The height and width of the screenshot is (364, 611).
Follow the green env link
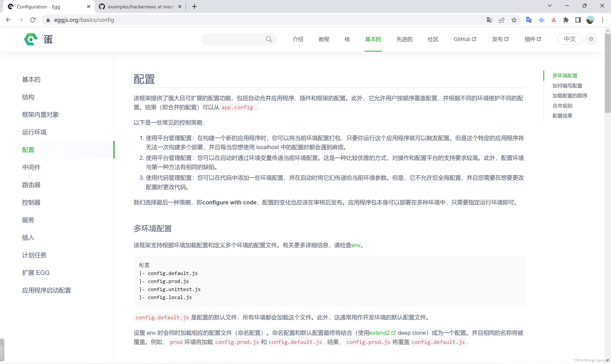[356, 245]
